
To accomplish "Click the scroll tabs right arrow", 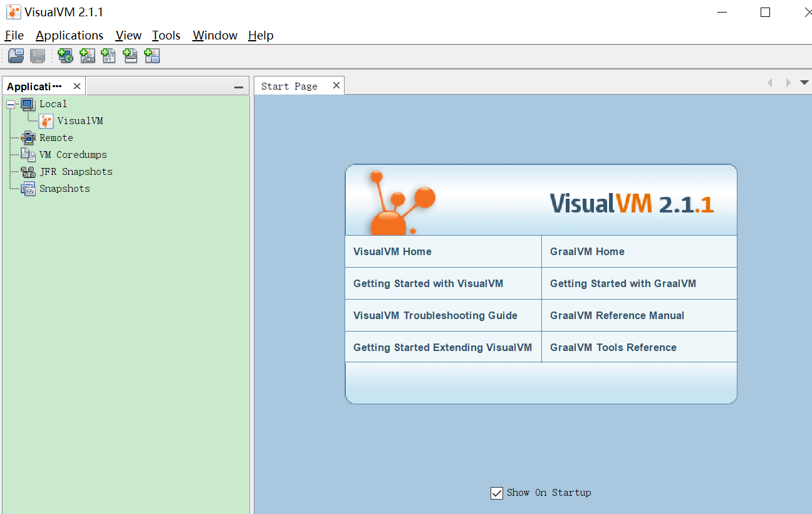I will coord(788,83).
